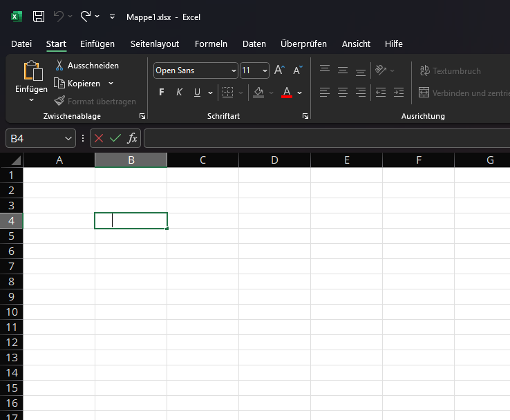The width and height of the screenshot is (510, 420).
Task: Click the Undo arrow icon
Action: (59, 17)
